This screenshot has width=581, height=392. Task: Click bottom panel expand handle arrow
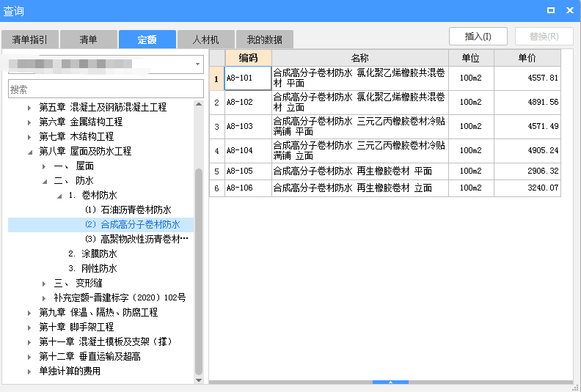[x=390, y=382]
